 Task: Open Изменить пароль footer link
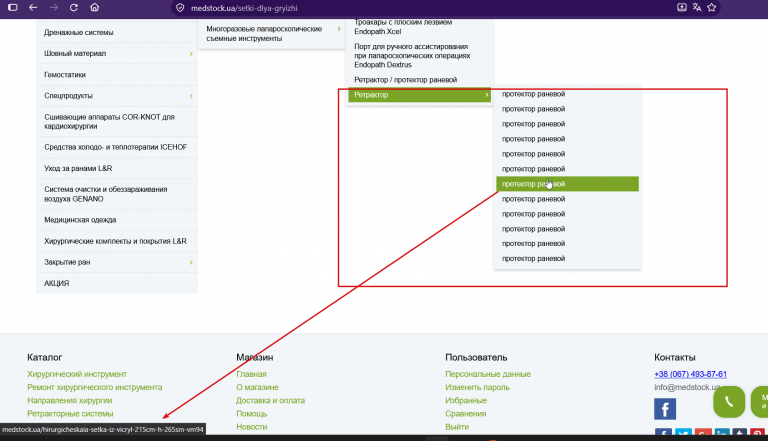(x=478, y=387)
